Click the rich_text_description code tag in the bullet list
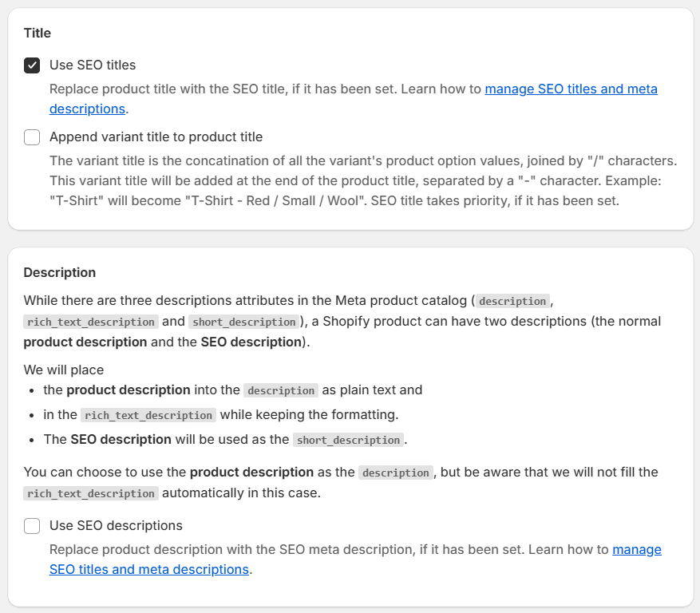The image size is (700, 613). (148, 415)
